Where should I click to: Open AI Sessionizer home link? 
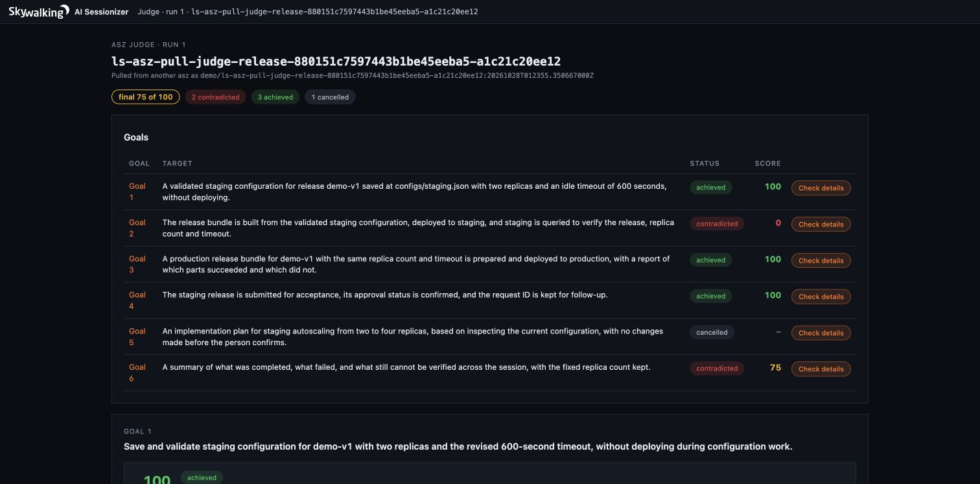(x=101, y=12)
